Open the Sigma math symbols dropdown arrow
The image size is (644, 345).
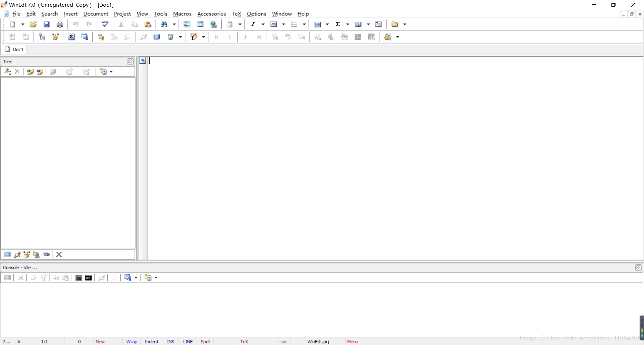click(348, 24)
